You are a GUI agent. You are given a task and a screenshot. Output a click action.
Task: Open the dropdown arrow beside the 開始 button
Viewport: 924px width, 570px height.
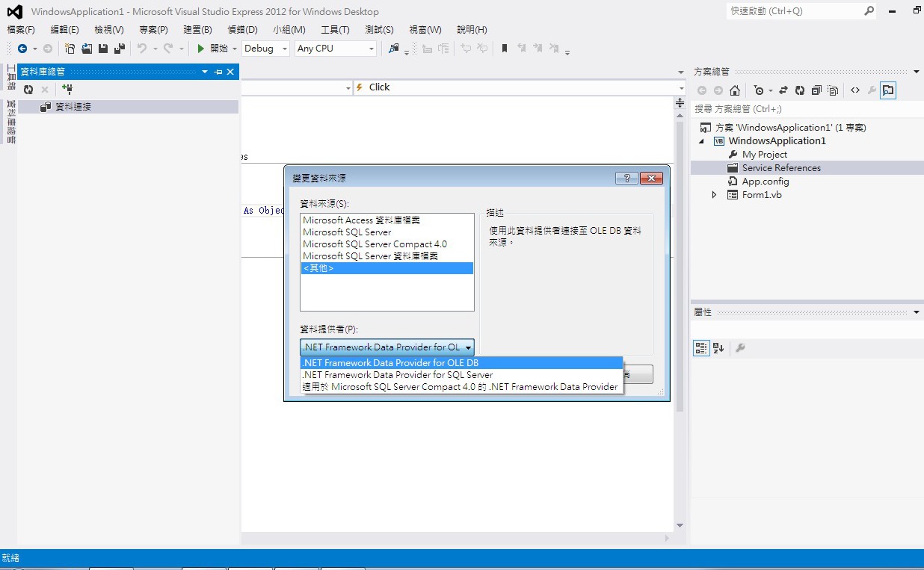click(234, 49)
